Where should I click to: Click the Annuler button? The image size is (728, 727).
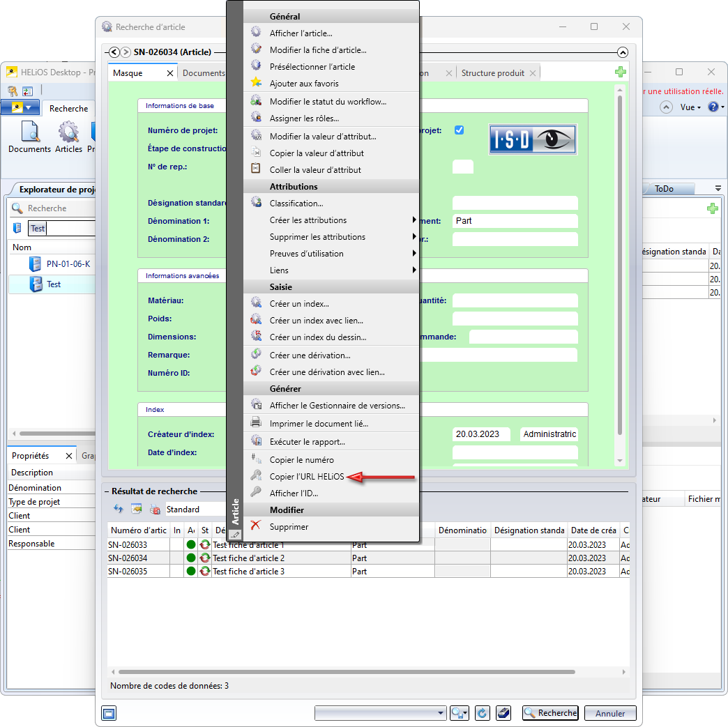tap(610, 713)
